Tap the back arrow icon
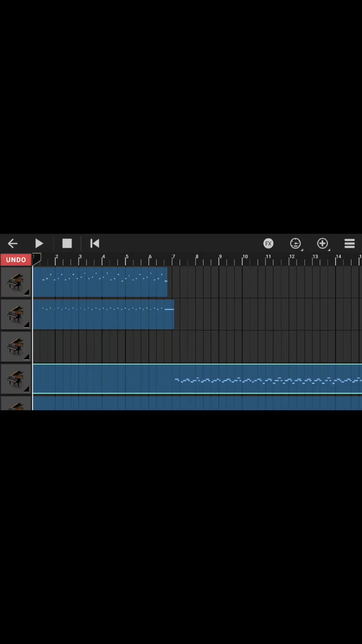This screenshot has width=362, height=644. click(x=12, y=243)
